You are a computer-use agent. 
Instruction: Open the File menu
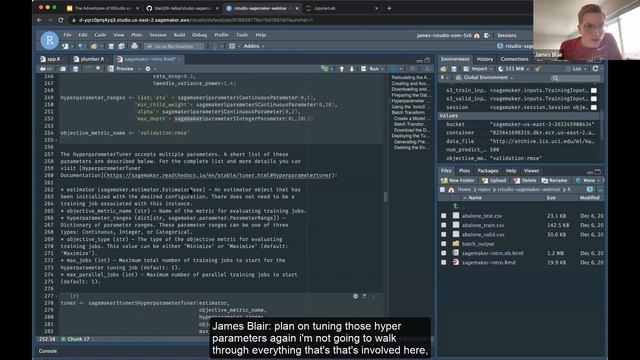pyautogui.click(x=67, y=35)
